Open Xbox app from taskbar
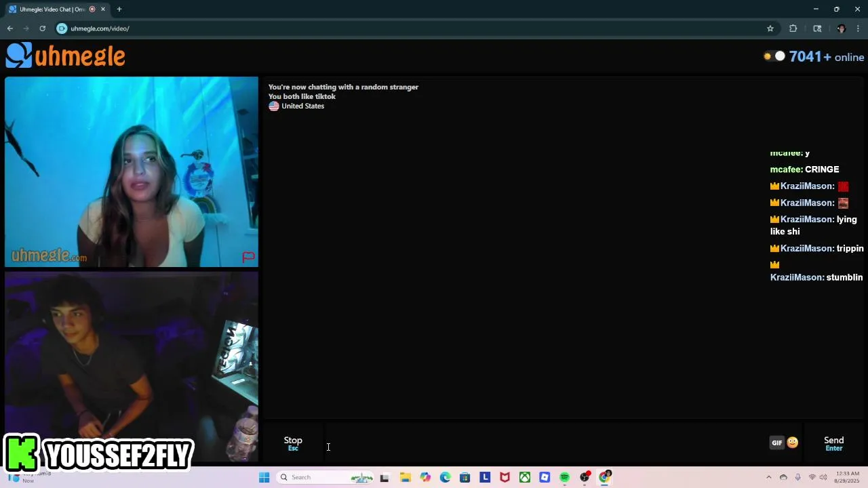Image resolution: width=868 pixels, height=488 pixels. pos(525,477)
